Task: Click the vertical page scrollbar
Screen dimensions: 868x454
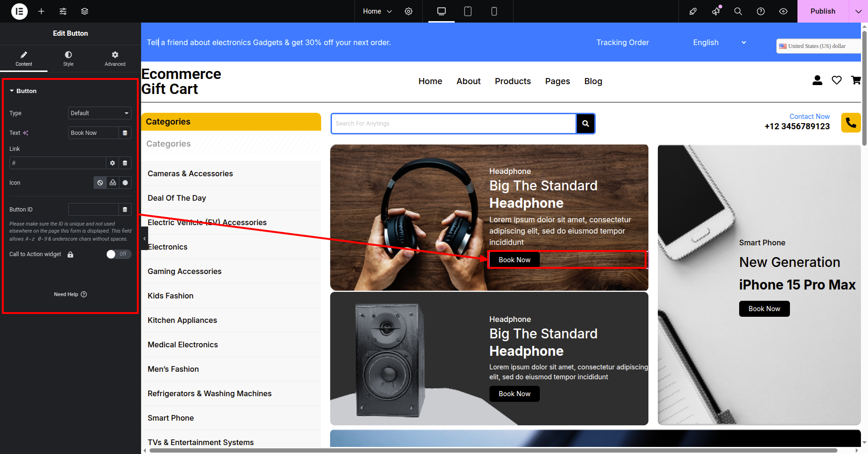Action: pos(864,88)
